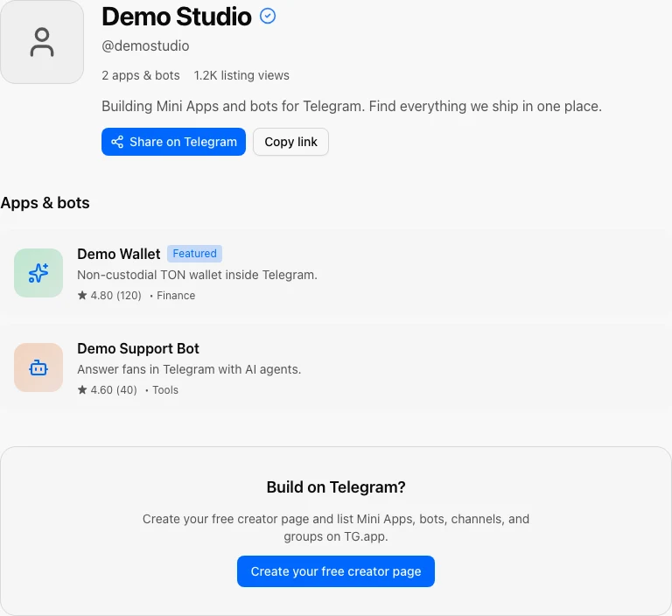The image size is (672, 616).
Task: Click the @demostudio handle text
Action: click(145, 45)
